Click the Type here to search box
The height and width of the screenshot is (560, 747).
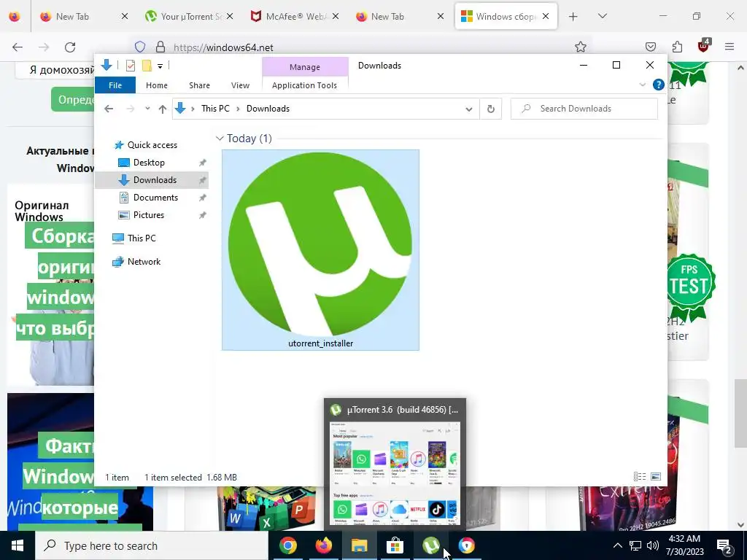(x=152, y=545)
